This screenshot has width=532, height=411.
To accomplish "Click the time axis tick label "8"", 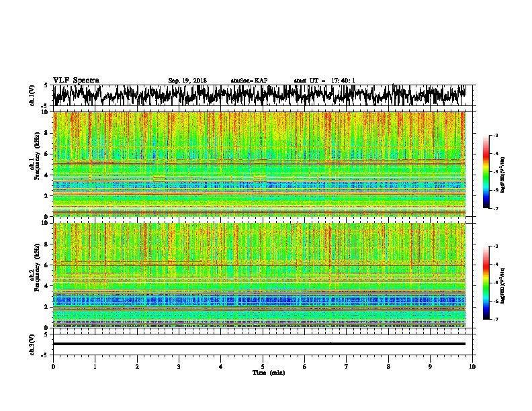I will [x=388, y=367].
